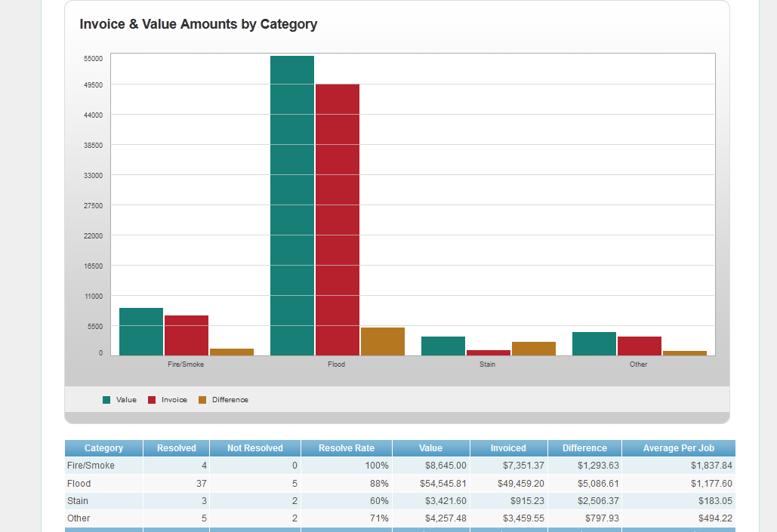Sort table by Category column header
Viewport: 777px width, 532px height.
click(103, 448)
